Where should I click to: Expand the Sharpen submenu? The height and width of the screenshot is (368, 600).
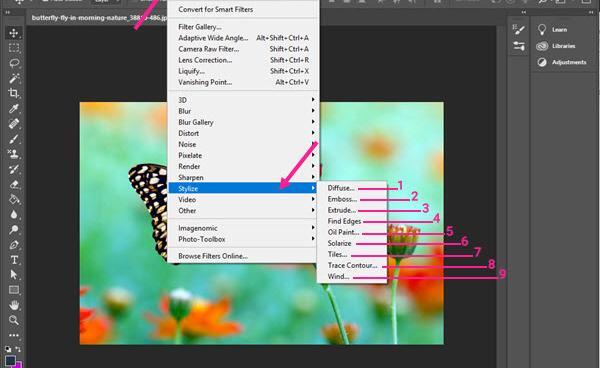pos(243,177)
